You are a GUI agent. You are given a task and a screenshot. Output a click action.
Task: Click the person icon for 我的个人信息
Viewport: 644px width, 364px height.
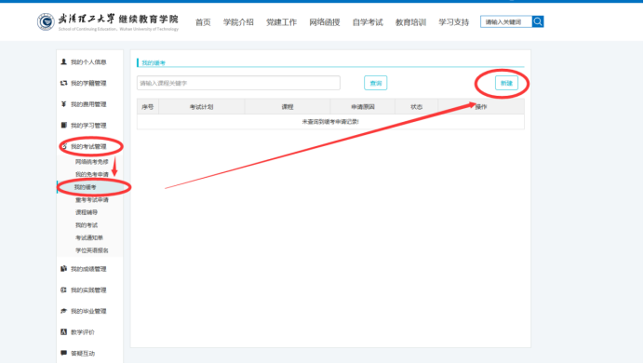tap(63, 62)
